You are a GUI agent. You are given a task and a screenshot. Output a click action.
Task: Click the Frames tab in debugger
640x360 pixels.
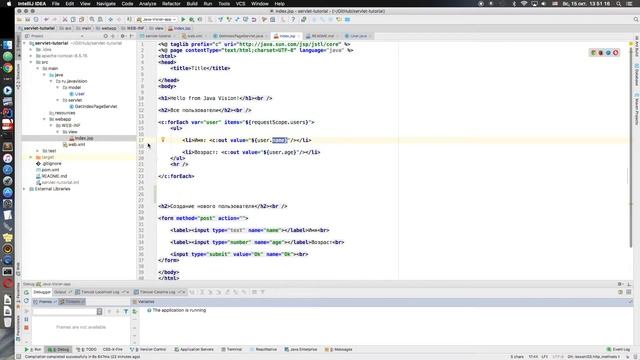[x=45, y=302]
